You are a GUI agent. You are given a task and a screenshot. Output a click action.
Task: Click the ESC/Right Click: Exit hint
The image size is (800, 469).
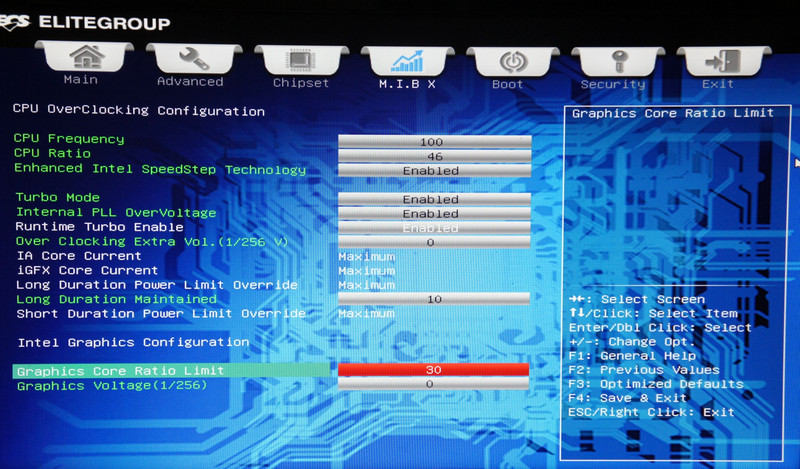[652, 412]
